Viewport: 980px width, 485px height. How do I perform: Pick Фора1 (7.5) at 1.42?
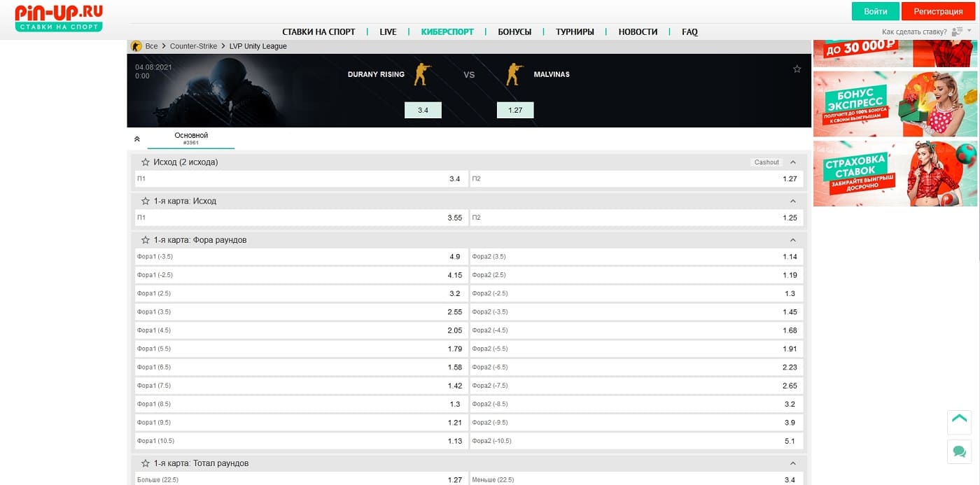(300, 386)
